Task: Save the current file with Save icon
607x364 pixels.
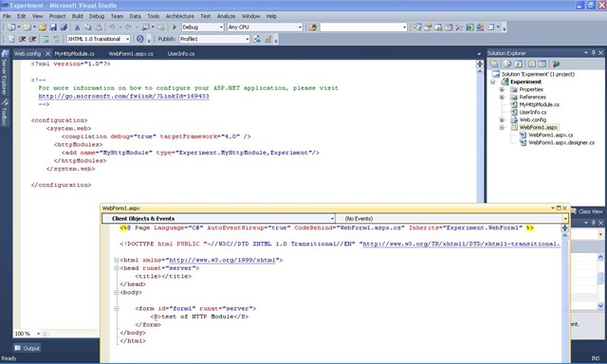Action: click(x=53, y=27)
